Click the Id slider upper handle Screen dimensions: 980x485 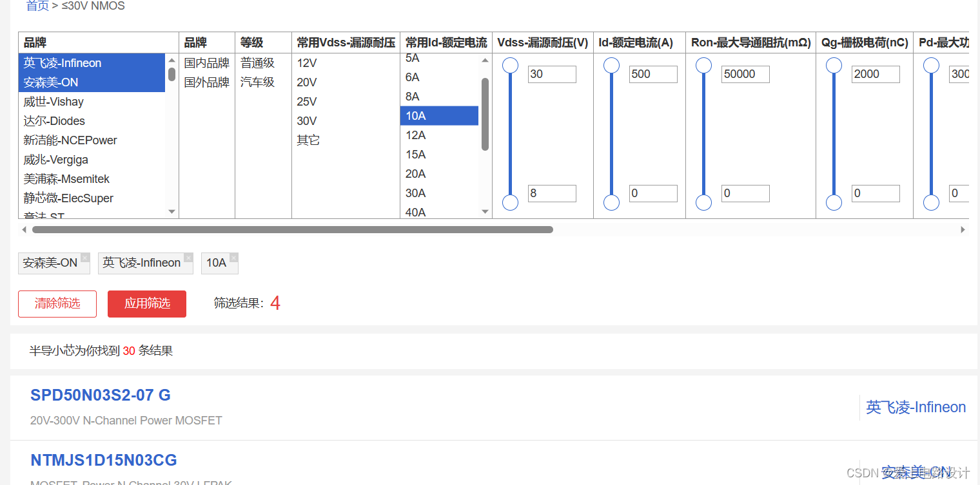coord(611,65)
